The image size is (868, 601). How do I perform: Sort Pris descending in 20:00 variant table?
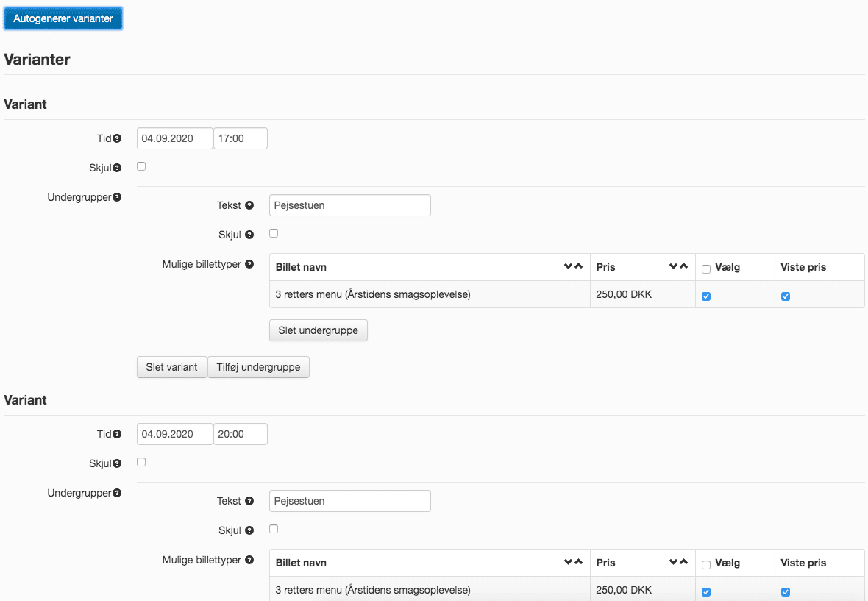(x=673, y=562)
